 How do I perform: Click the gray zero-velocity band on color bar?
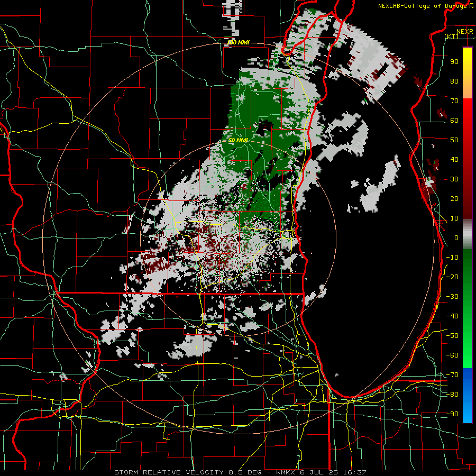[x=467, y=235]
